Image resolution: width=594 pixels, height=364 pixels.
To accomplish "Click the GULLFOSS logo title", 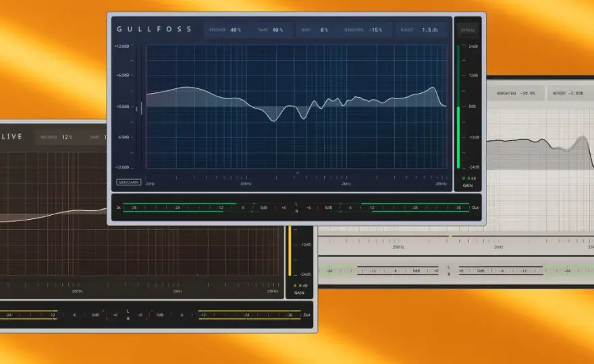I will (154, 29).
